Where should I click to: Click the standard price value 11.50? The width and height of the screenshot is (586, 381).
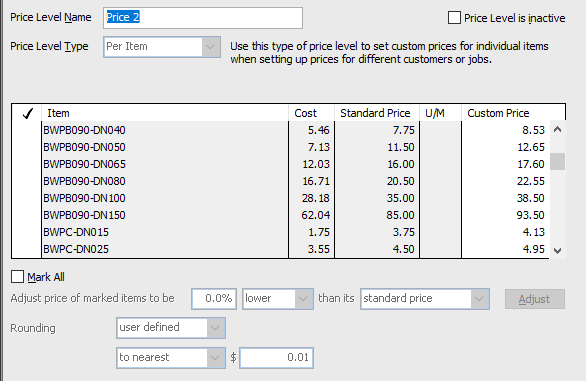pyautogui.click(x=401, y=147)
